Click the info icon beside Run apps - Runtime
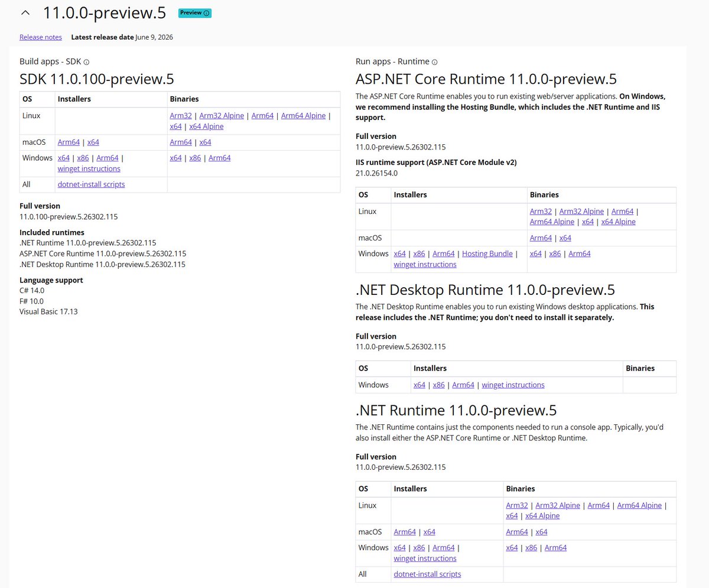The width and height of the screenshot is (709, 588). [x=435, y=62]
